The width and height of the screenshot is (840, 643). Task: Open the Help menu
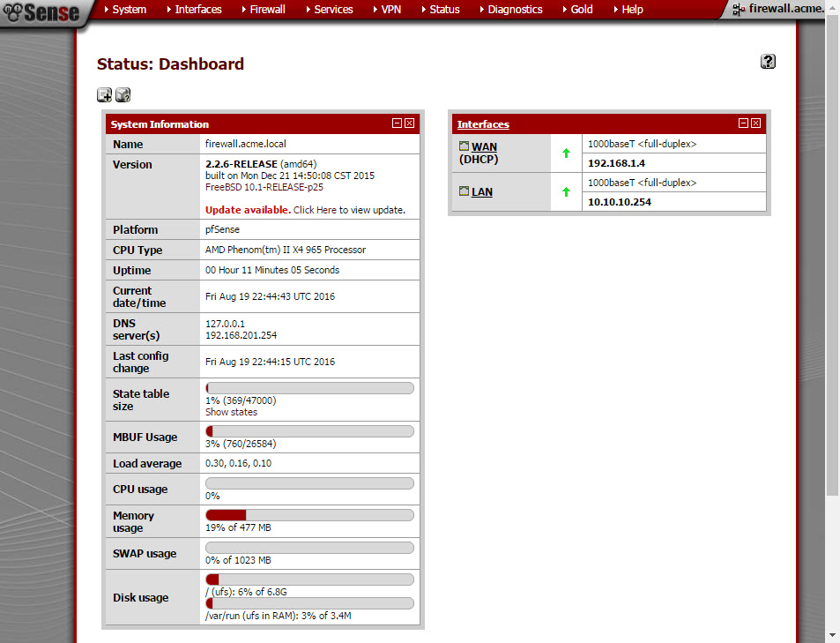[x=628, y=9]
